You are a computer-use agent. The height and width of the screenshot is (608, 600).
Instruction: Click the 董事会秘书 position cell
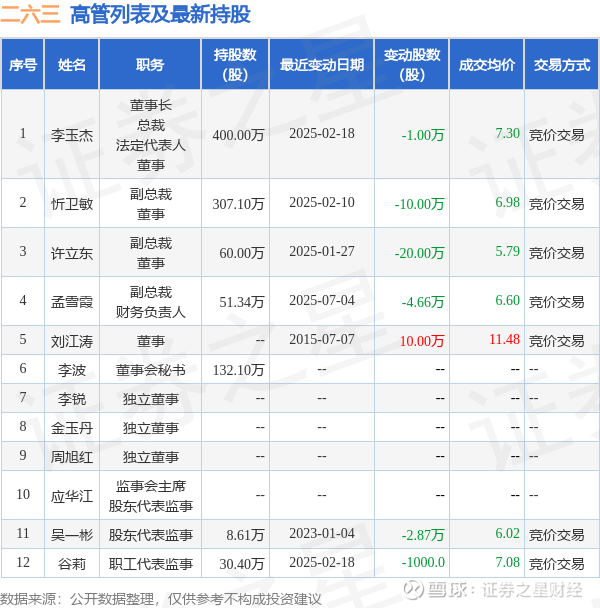pyautogui.click(x=150, y=370)
